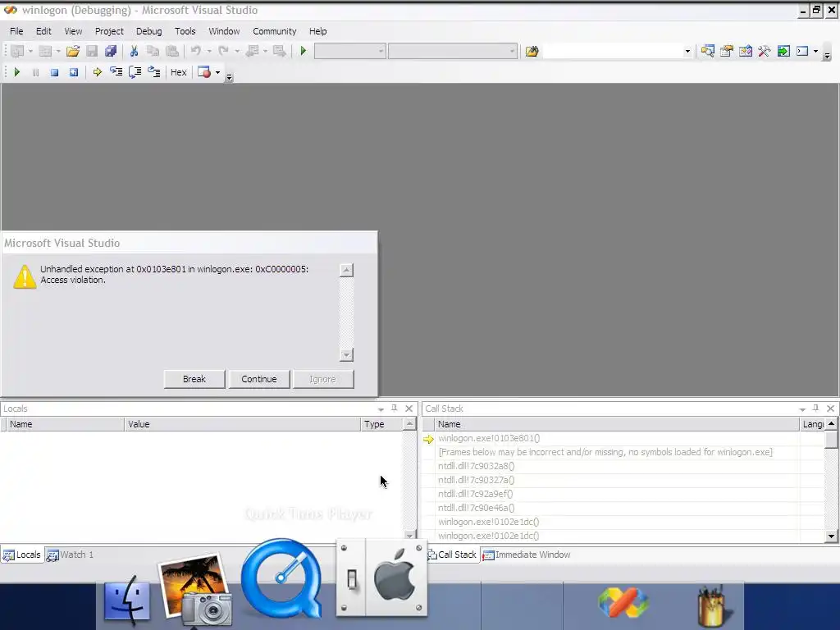This screenshot has height=630, width=840.
Task: Open the Community menu
Action: pyautogui.click(x=274, y=31)
